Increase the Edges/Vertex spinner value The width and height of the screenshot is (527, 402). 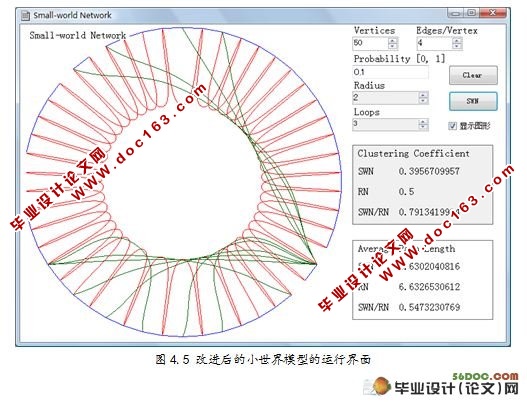457,40
